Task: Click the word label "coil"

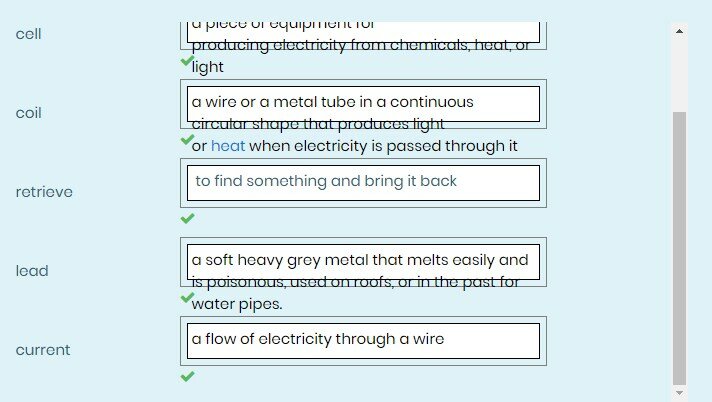Action: tap(29, 113)
